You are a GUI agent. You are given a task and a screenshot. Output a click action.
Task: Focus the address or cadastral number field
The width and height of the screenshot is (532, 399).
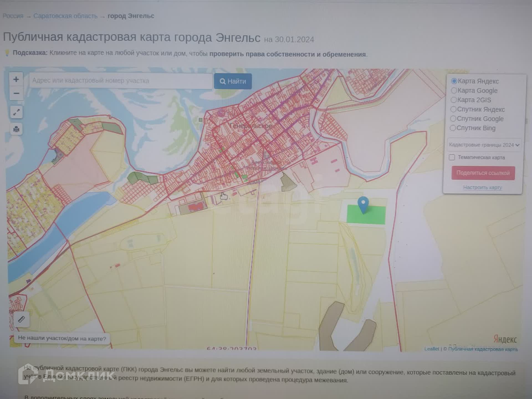[121, 81]
